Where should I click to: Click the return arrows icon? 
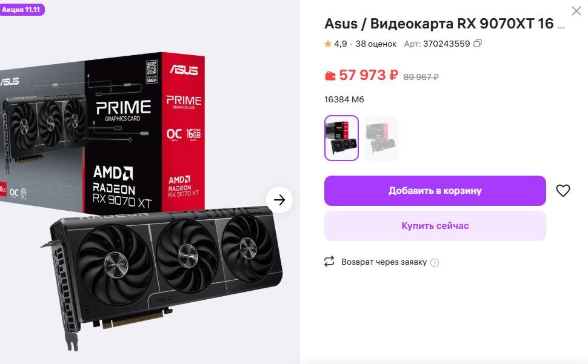(x=329, y=262)
